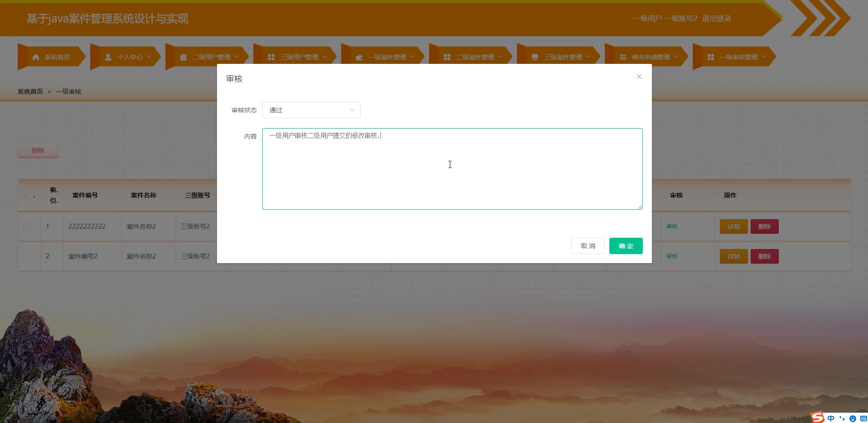Click the Sogou input method logo

coord(818,417)
